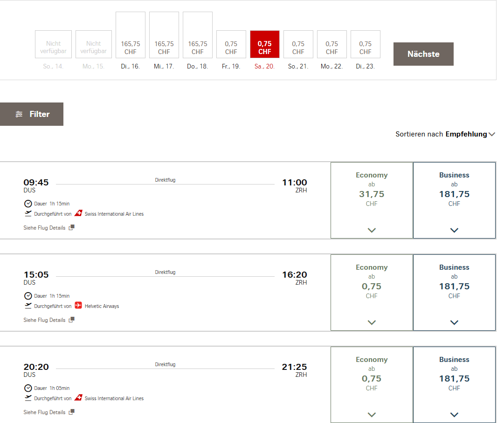Viewport: 504px width, 423px height.
Task: Open the Filter button
Action: click(32, 114)
